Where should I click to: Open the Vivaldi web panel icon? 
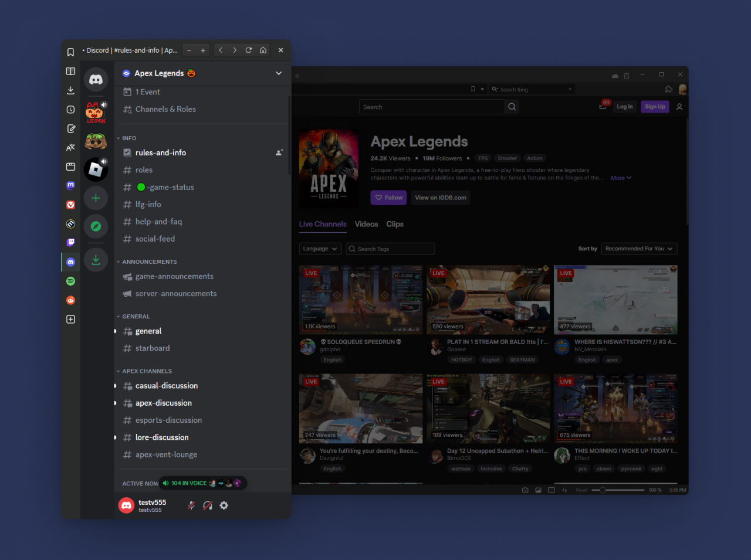(70, 205)
